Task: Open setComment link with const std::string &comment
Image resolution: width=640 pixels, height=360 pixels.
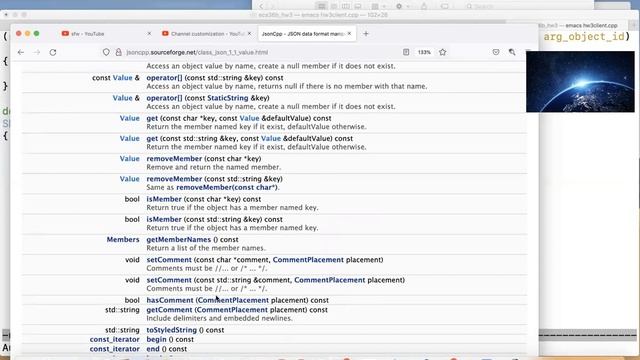Action: 169,280
